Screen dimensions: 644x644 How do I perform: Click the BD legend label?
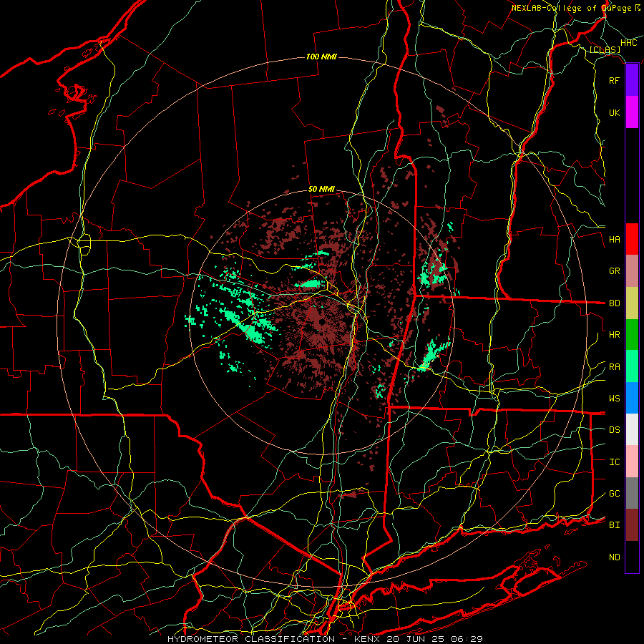(615, 303)
